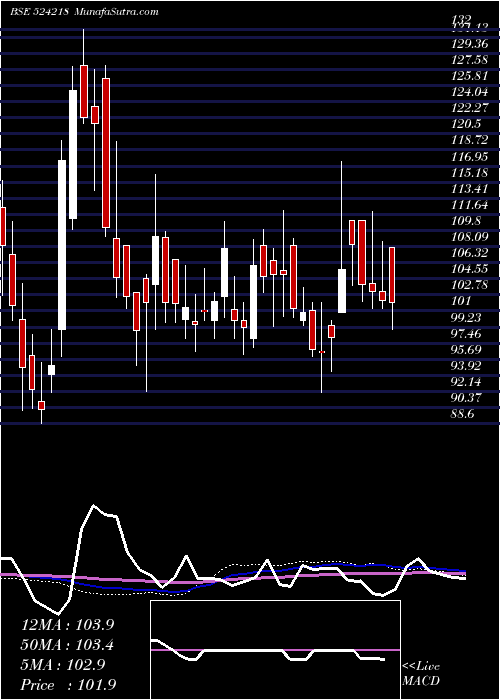Select the Price : 101.9 readout
Image resolution: width=500 pixels, height=700 pixels.
tap(67, 685)
